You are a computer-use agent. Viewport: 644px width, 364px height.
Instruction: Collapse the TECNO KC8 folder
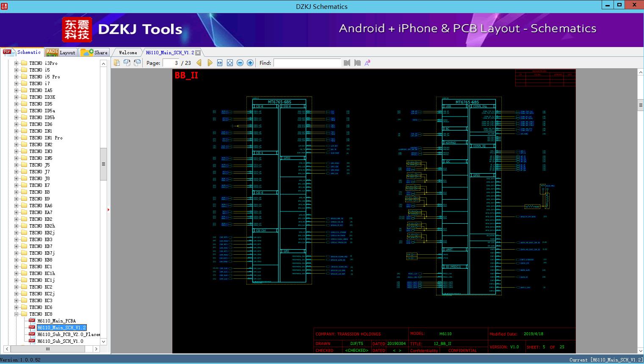tap(17, 314)
